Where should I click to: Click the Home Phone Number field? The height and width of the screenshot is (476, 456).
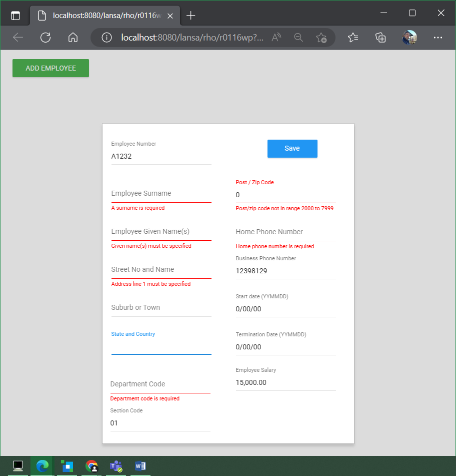[x=285, y=232]
